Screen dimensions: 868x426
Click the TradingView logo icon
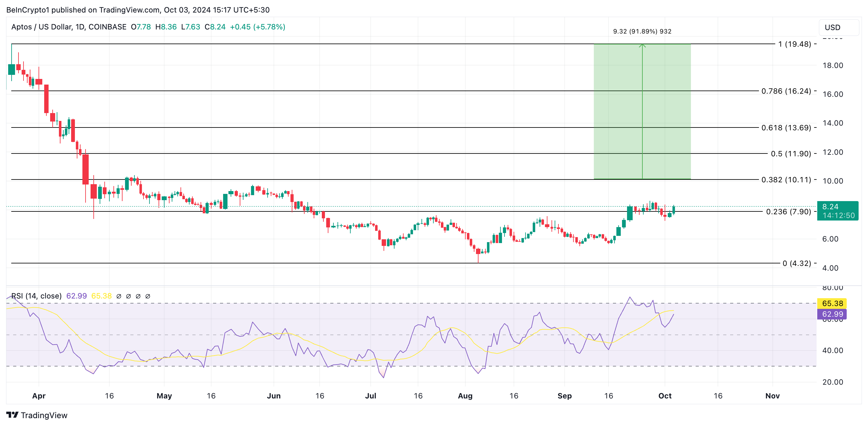click(12, 414)
